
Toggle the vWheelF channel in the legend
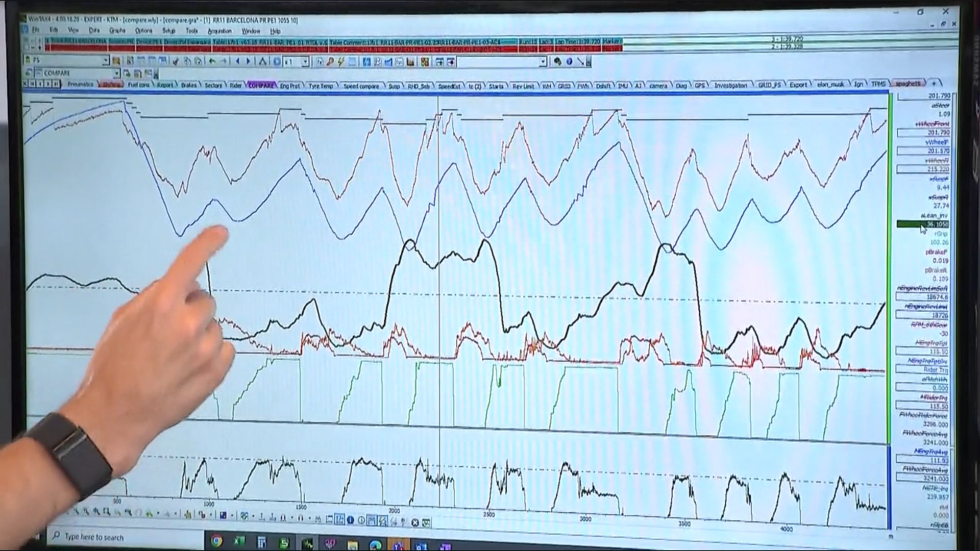[937, 142]
